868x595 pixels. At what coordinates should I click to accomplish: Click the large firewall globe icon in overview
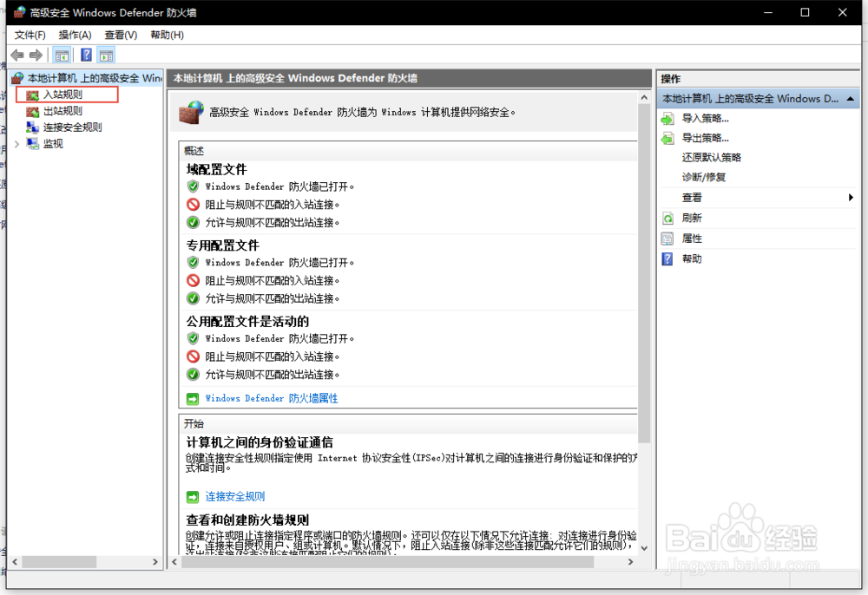191,112
